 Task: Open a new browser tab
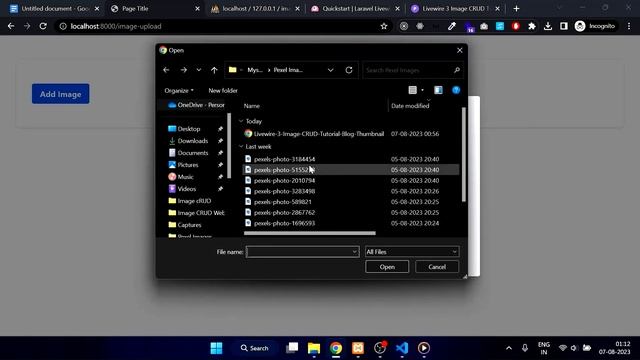click(516, 9)
